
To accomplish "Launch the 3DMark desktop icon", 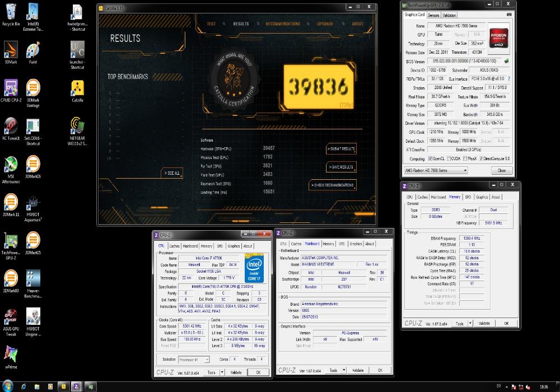I will (11, 52).
